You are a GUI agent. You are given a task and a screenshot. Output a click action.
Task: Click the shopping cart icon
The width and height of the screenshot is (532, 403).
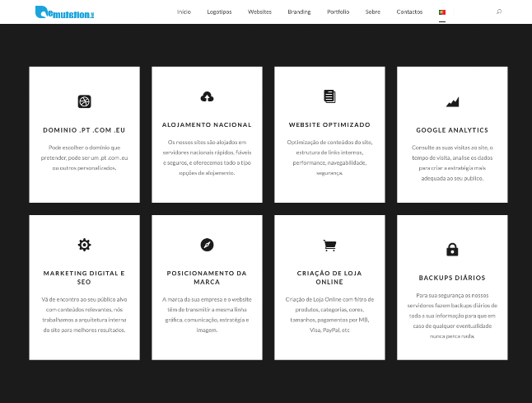click(x=329, y=245)
